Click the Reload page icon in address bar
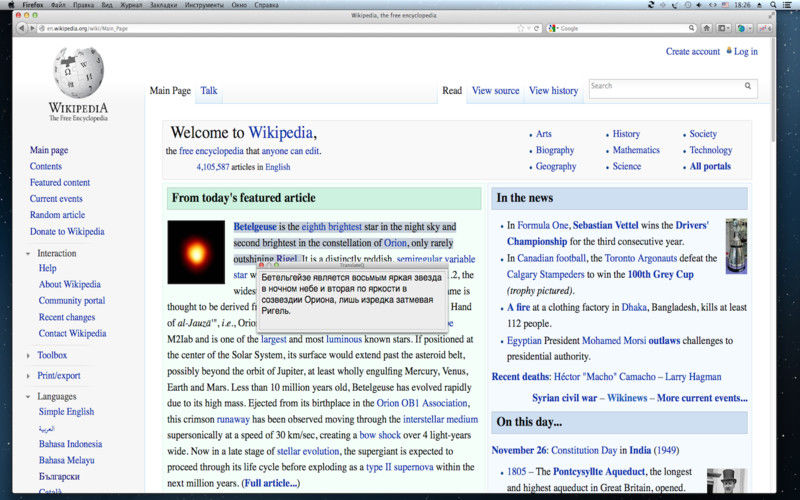 click(x=536, y=29)
